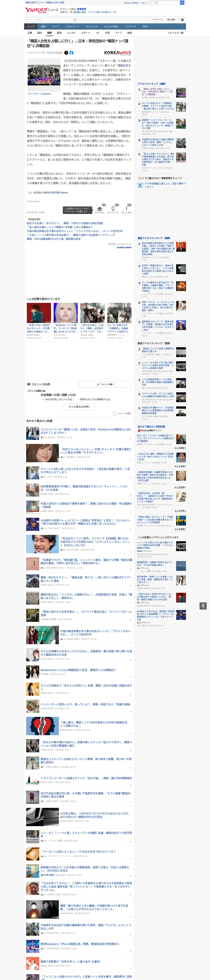
Task: Click the comment count 225 icon
Action: (51, 53)
